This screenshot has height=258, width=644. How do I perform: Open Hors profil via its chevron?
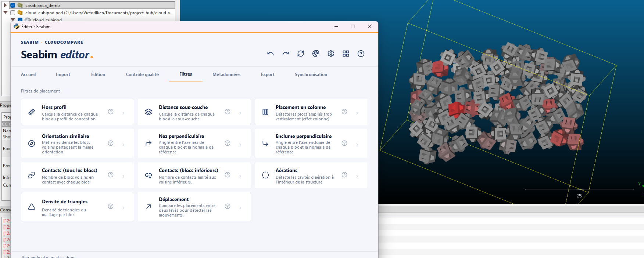coord(123,113)
